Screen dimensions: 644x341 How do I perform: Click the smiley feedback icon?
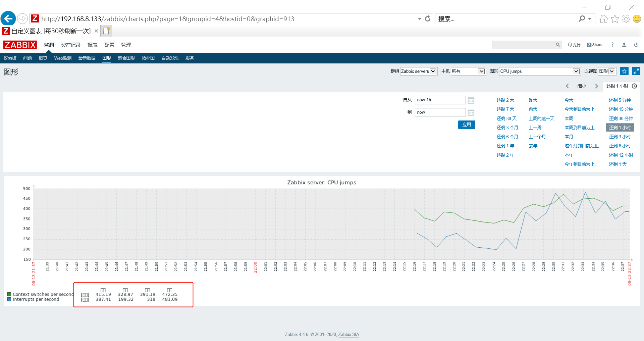pyautogui.click(x=637, y=19)
